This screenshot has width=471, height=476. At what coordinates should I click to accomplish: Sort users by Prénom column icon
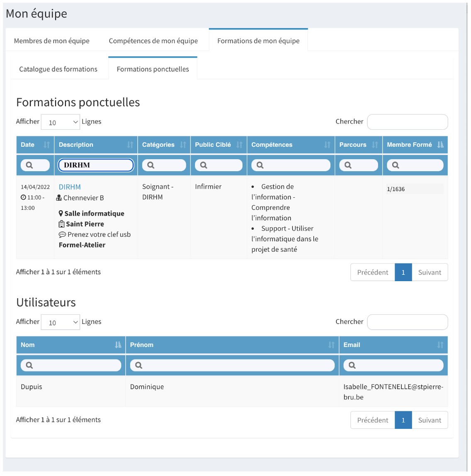(x=331, y=345)
